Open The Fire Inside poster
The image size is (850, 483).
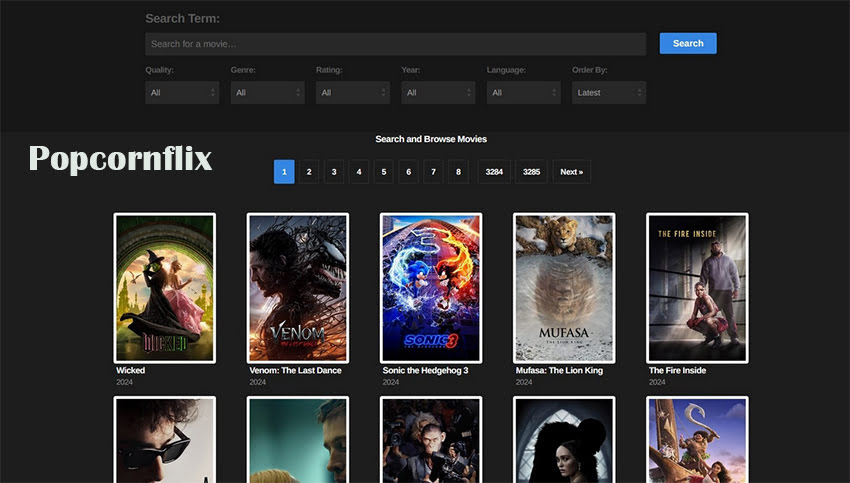(697, 288)
